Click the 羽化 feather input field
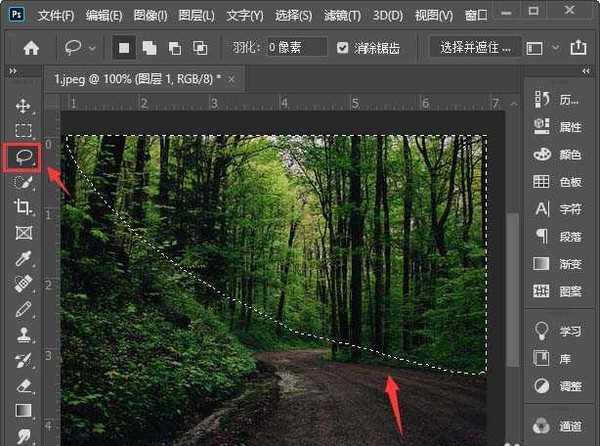 click(x=297, y=47)
